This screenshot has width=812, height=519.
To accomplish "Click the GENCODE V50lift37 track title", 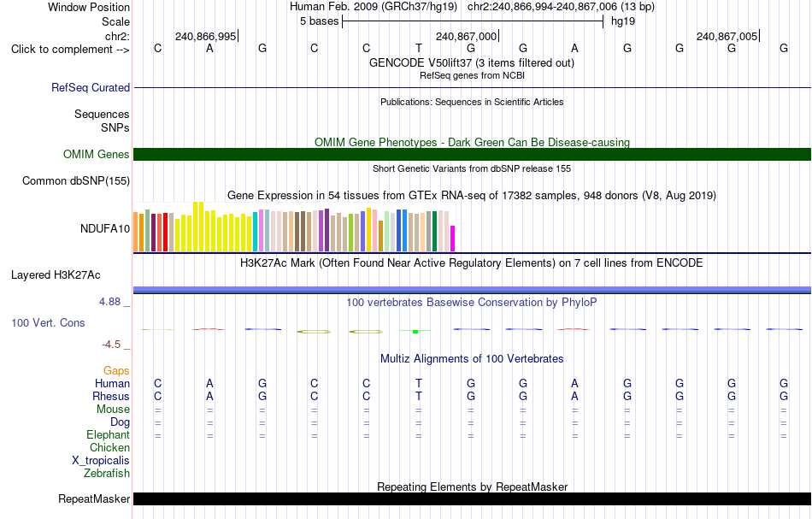I will pos(471,62).
